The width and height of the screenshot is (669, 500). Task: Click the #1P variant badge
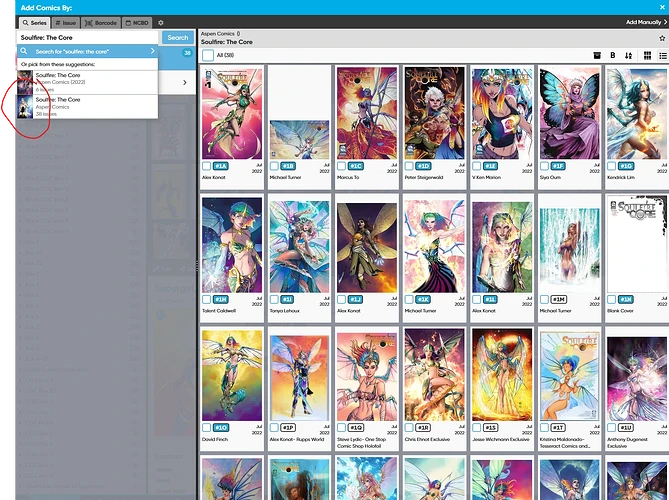288,427
